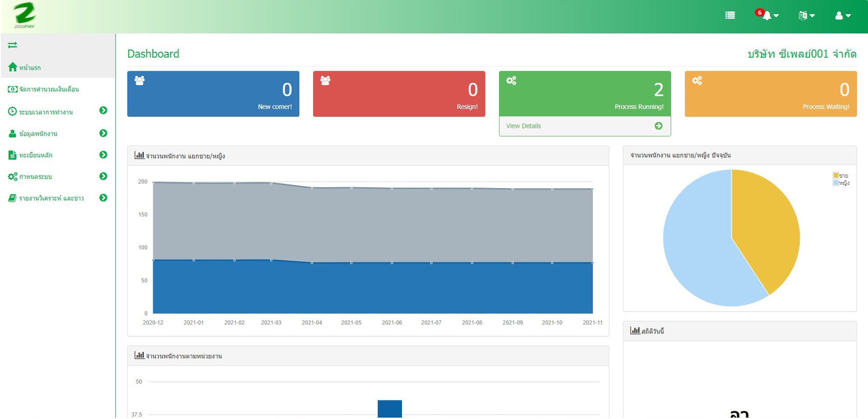Viewport: 868px width, 419px height.
Task: Click the clock icon for ระบบเวลาการทำงาน
Action: click(x=13, y=111)
